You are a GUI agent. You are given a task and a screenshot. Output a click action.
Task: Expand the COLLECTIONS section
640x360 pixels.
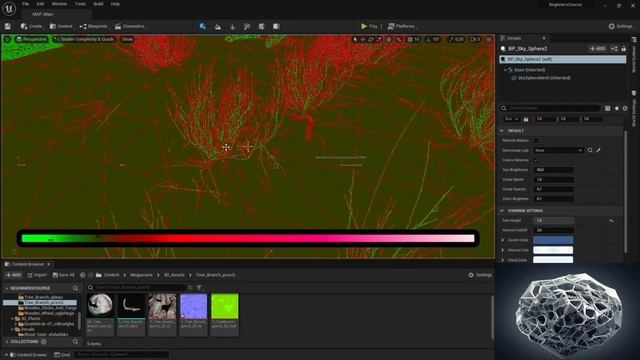(7, 342)
